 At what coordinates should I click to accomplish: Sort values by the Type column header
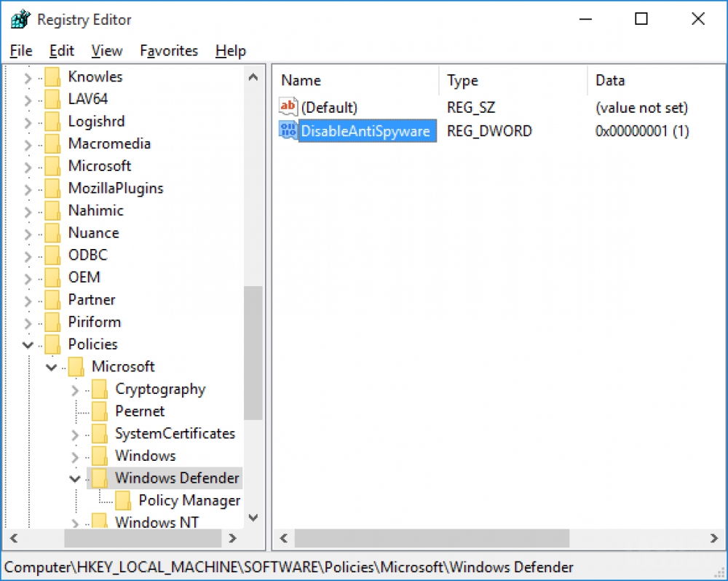pos(513,80)
